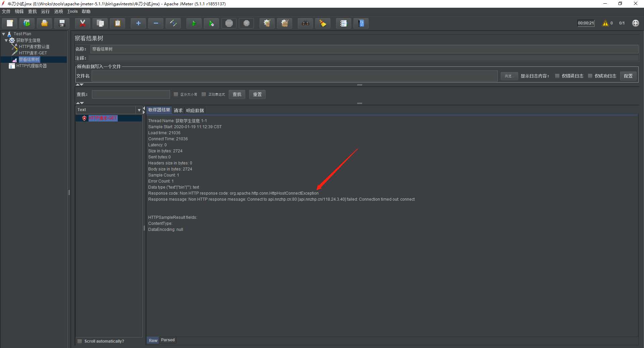Click the warning triangle log indicator
The image size is (644, 348).
pyautogui.click(x=605, y=23)
